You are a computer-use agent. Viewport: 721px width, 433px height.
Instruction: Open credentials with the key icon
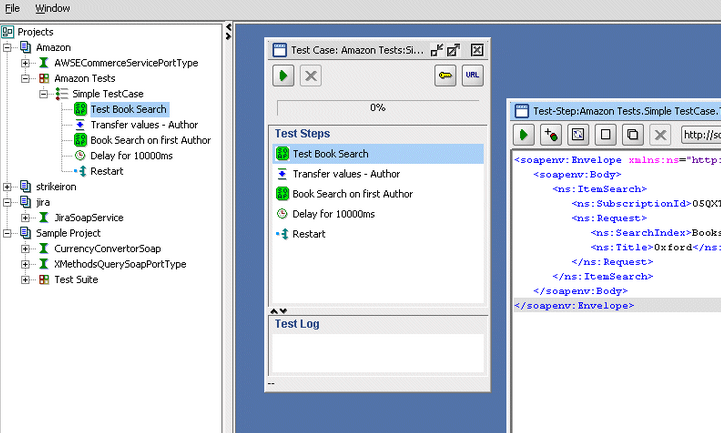[x=445, y=75]
